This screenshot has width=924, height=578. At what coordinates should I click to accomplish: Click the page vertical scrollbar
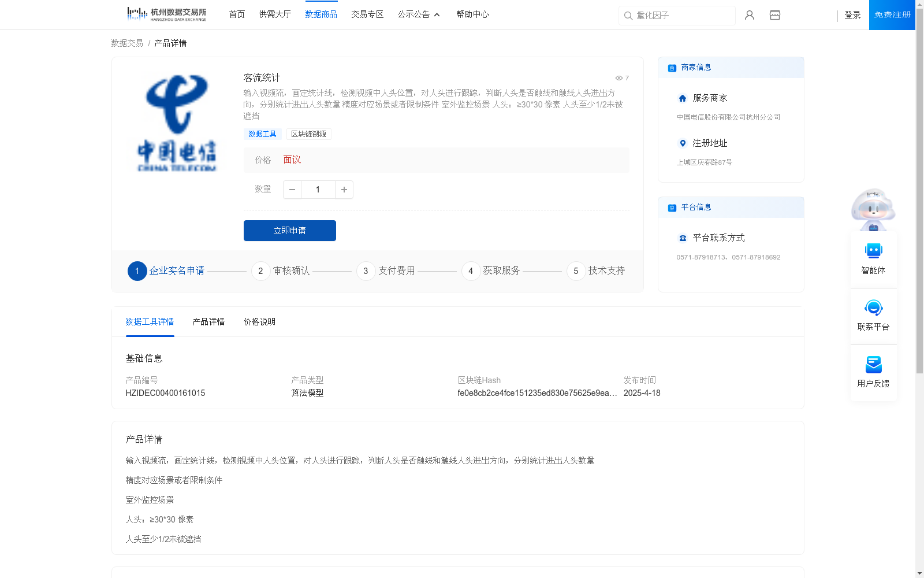coord(919,191)
